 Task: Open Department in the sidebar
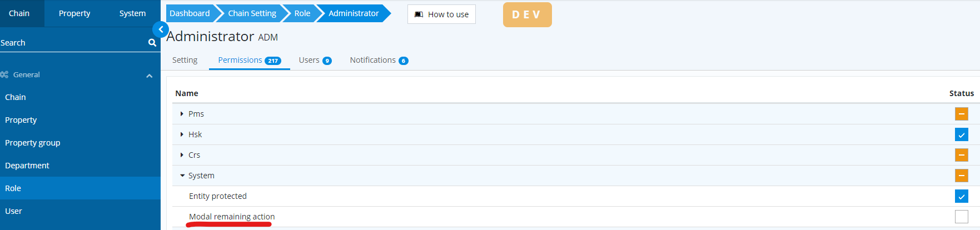pyautogui.click(x=27, y=166)
